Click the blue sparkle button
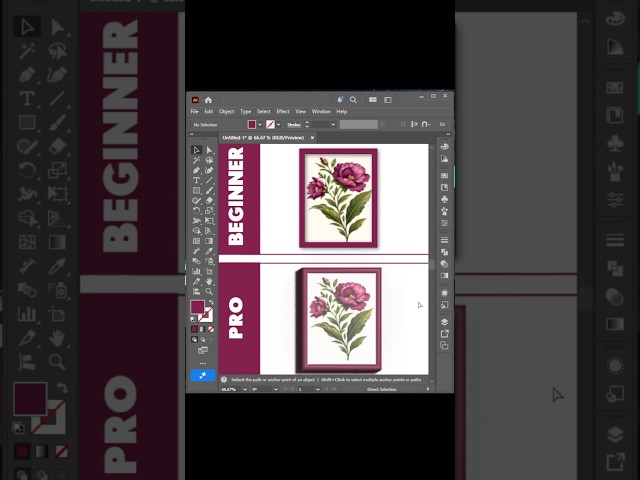The width and height of the screenshot is (640, 480). [202, 376]
